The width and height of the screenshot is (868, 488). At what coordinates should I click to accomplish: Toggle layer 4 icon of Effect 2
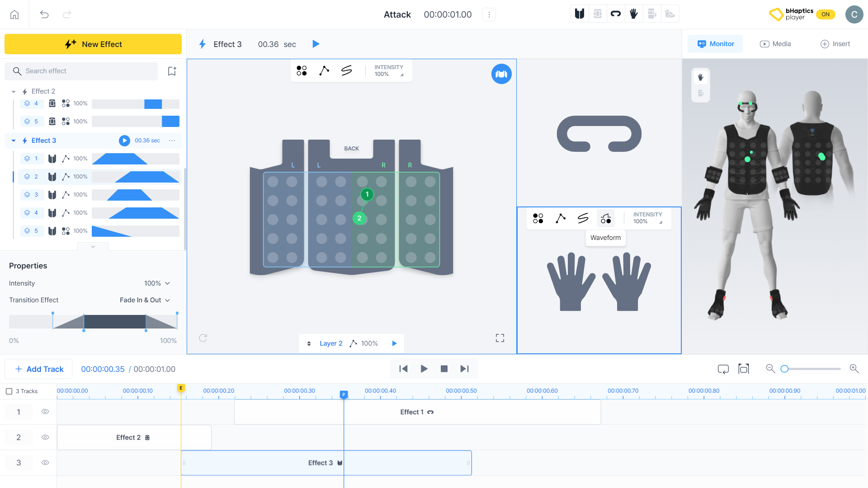pos(27,103)
